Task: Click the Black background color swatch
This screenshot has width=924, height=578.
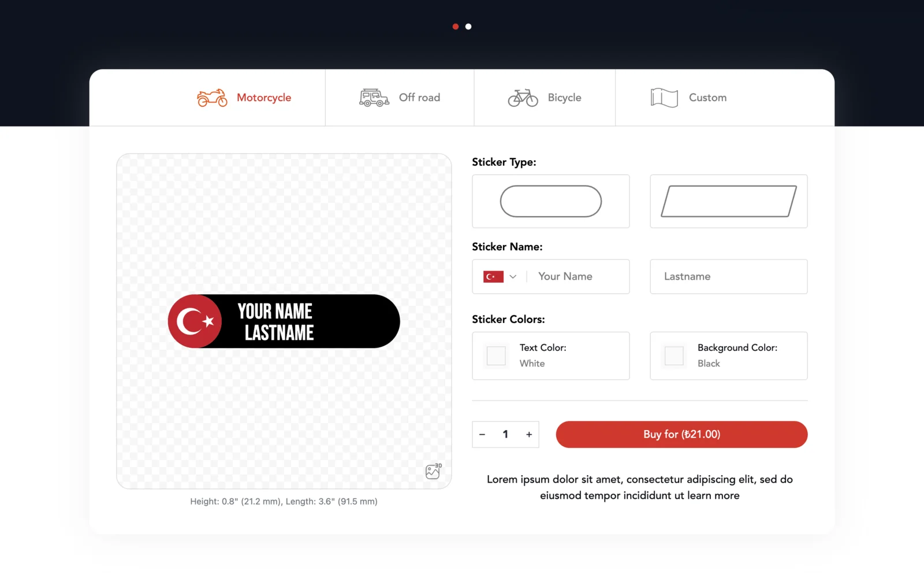Action: pos(674,356)
